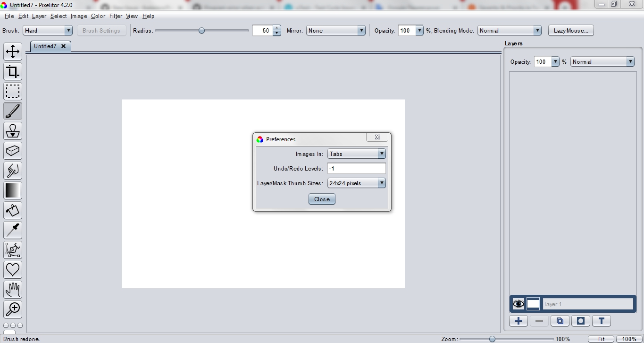This screenshot has width=644, height=343.
Task: Open the Brush type dropdown
Action: click(x=48, y=30)
